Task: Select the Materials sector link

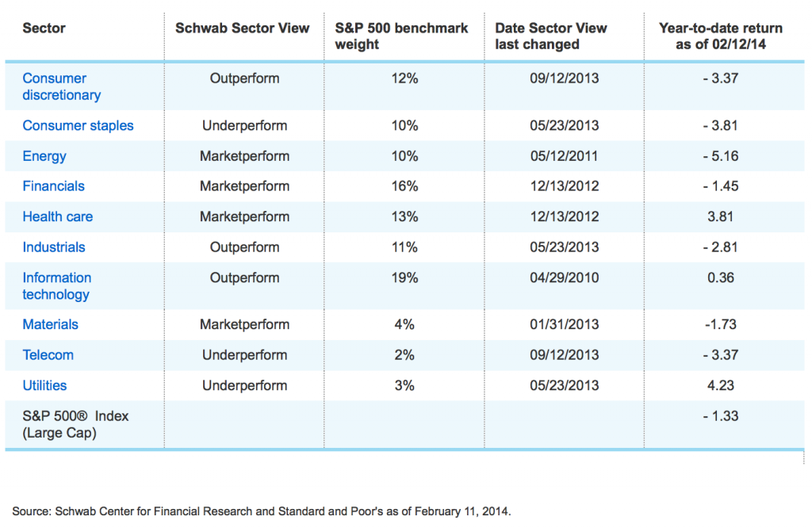Action: pyautogui.click(x=50, y=324)
